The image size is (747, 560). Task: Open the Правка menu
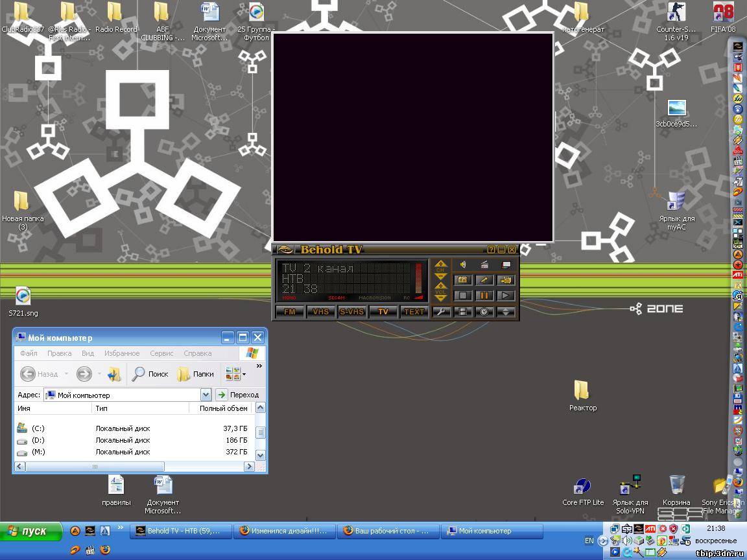pyautogui.click(x=60, y=353)
